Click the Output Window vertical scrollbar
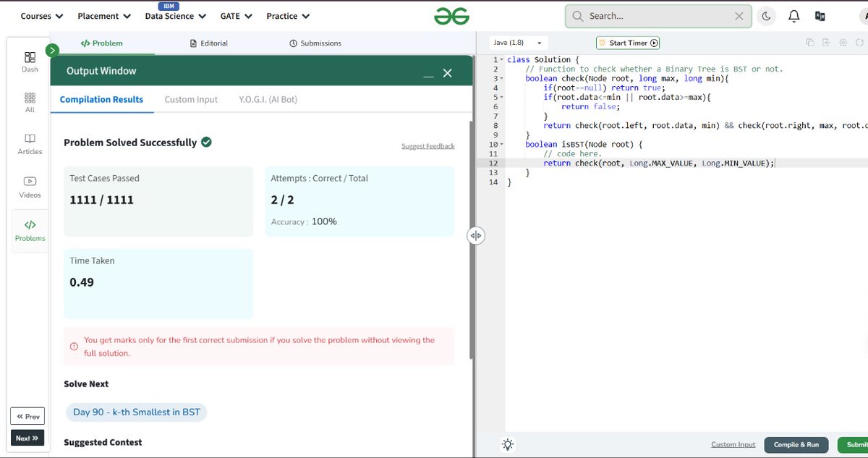This screenshot has height=458, width=868. click(472, 239)
